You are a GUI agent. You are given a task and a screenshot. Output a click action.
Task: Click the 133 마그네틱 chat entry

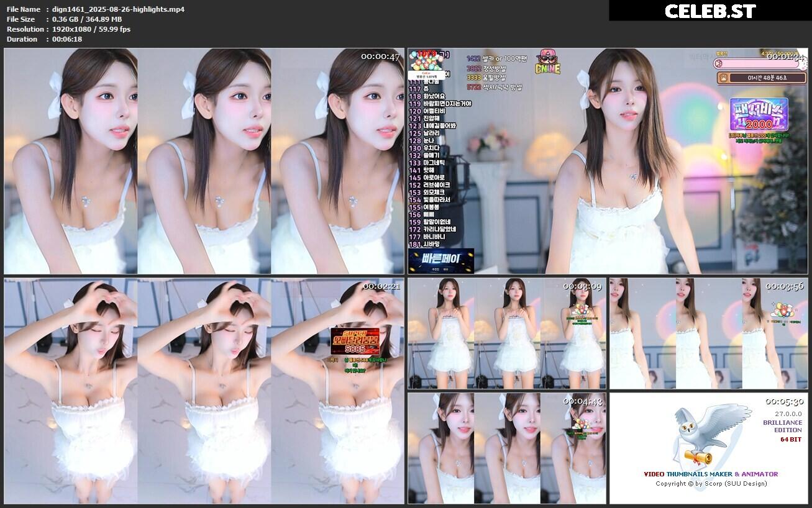pyautogui.click(x=426, y=163)
